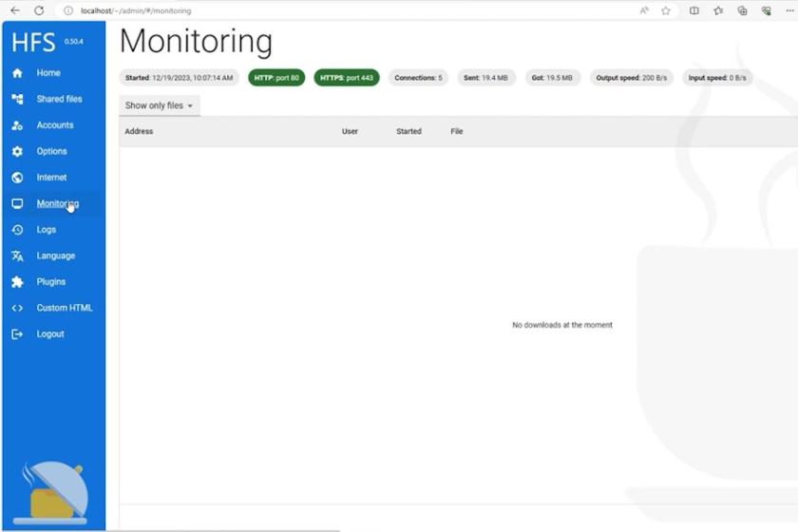Click the Accounts people icon
798x532 pixels.
(x=17, y=125)
